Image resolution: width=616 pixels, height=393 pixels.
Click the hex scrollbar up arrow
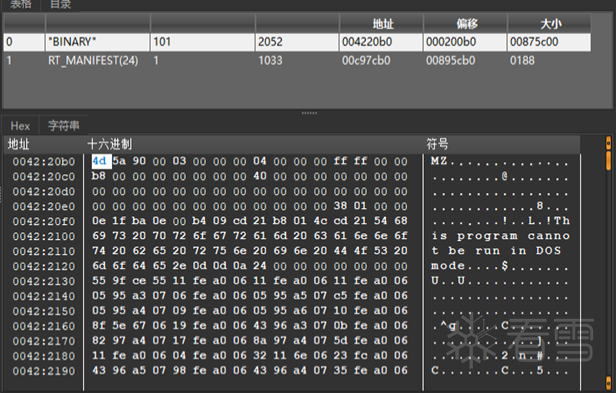tap(609, 143)
